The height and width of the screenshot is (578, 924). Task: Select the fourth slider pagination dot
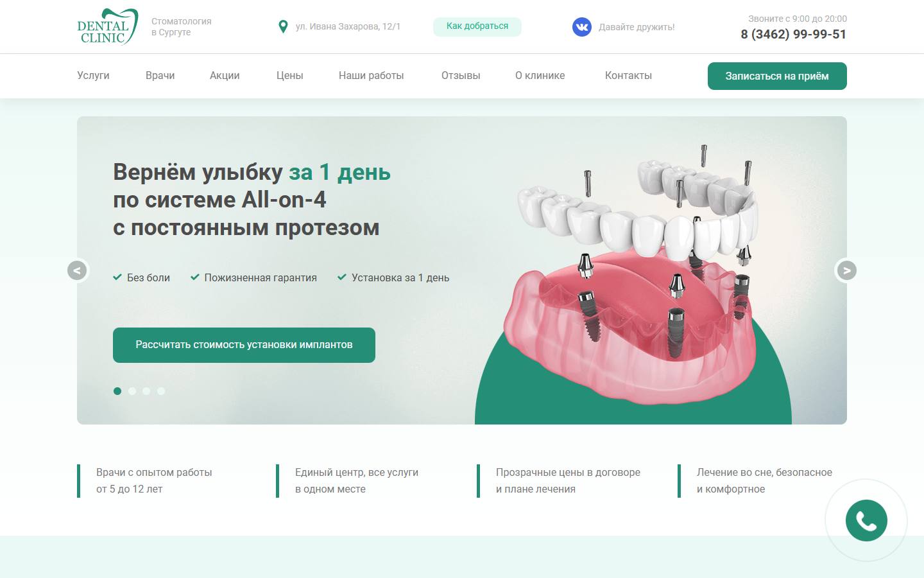pyautogui.click(x=161, y=391)
